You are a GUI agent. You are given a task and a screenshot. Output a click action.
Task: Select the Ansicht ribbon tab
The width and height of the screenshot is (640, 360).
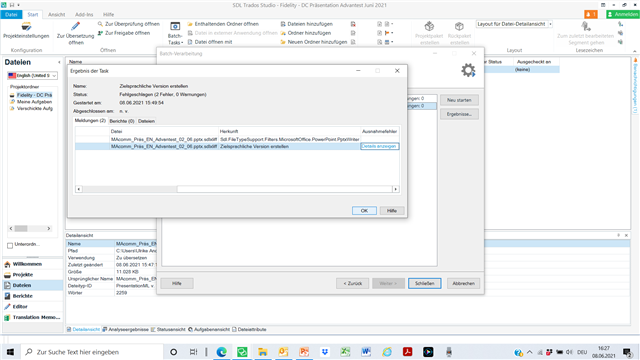tap(56, 14)
